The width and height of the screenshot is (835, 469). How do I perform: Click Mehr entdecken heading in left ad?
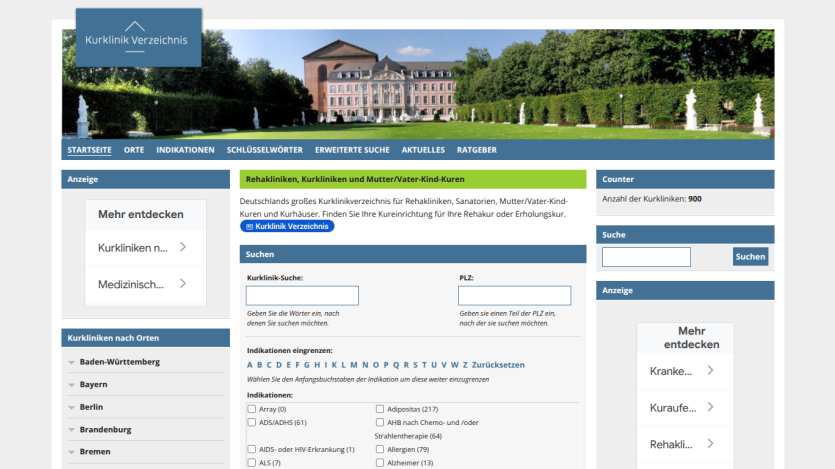141,215
